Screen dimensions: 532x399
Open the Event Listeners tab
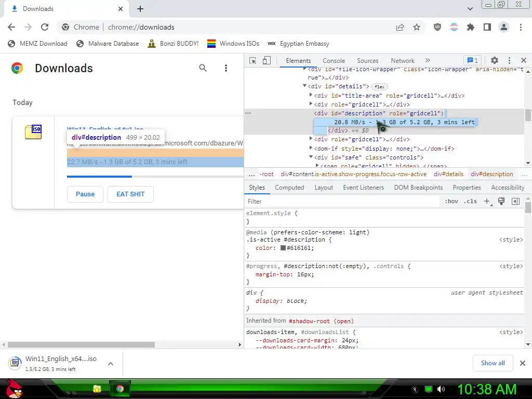tap(363, 188)
